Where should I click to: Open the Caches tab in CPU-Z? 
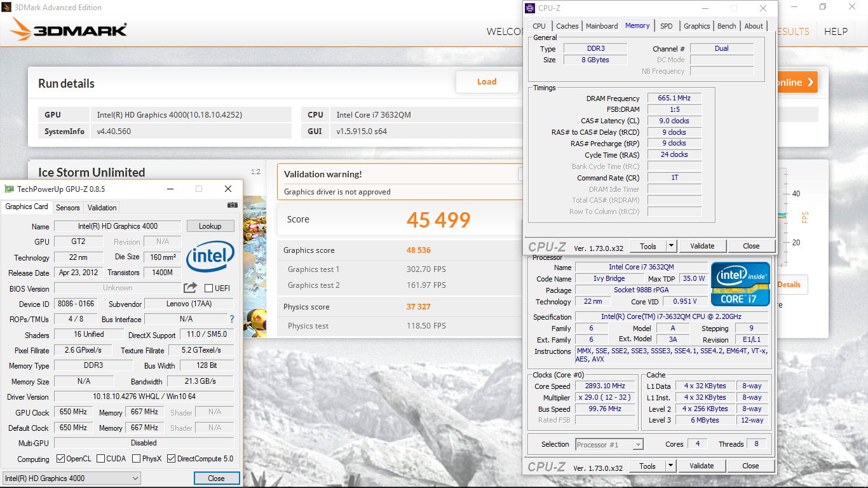coord(567,26)
